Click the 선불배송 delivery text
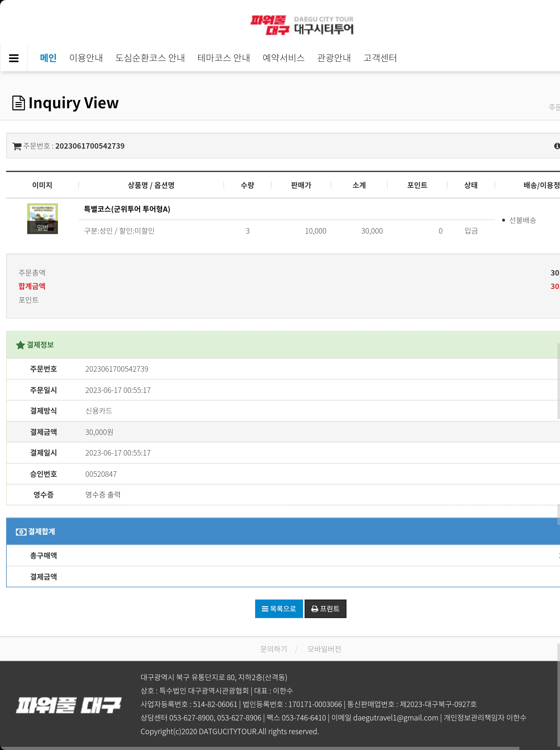560x750 pixels. (523, 220)
